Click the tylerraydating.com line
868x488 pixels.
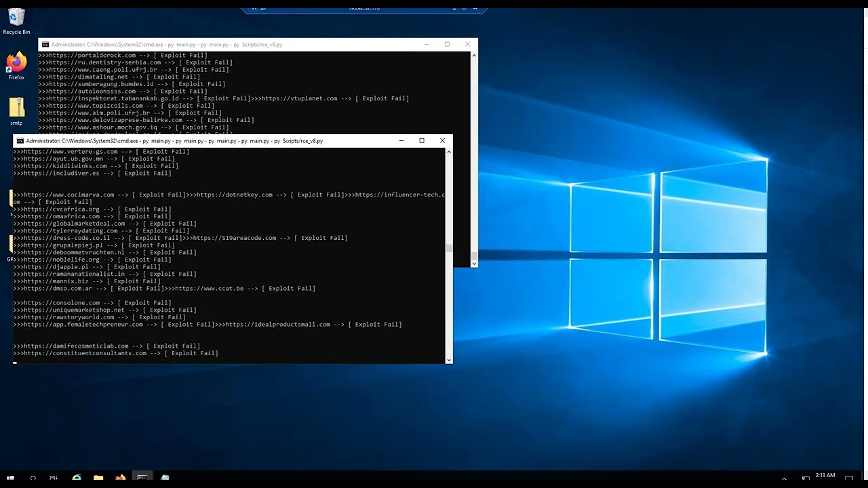tap(101, 230)
